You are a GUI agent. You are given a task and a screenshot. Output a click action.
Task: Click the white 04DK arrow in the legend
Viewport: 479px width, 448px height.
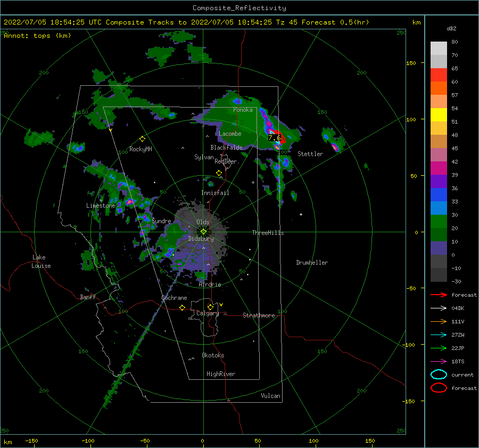coord(439,308)
